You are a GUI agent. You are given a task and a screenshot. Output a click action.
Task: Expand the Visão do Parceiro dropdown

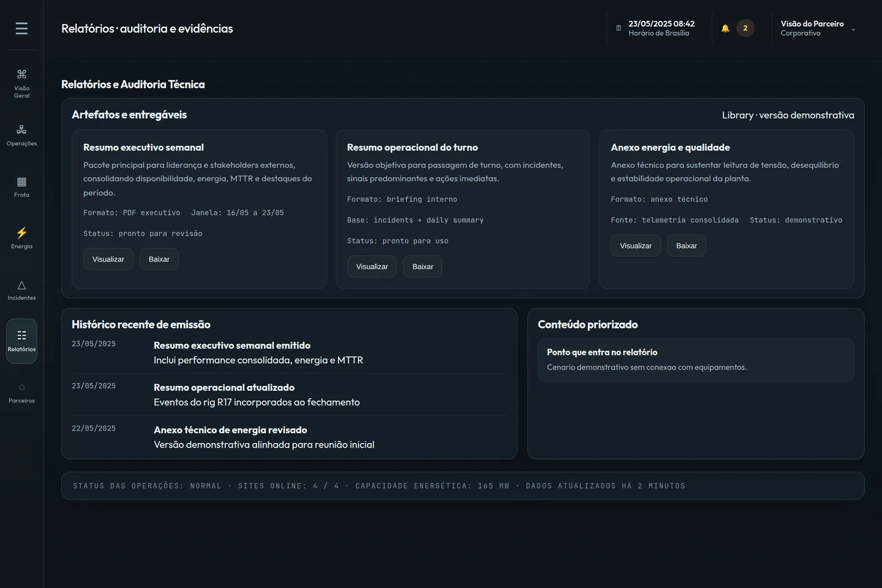click(818, 28)
